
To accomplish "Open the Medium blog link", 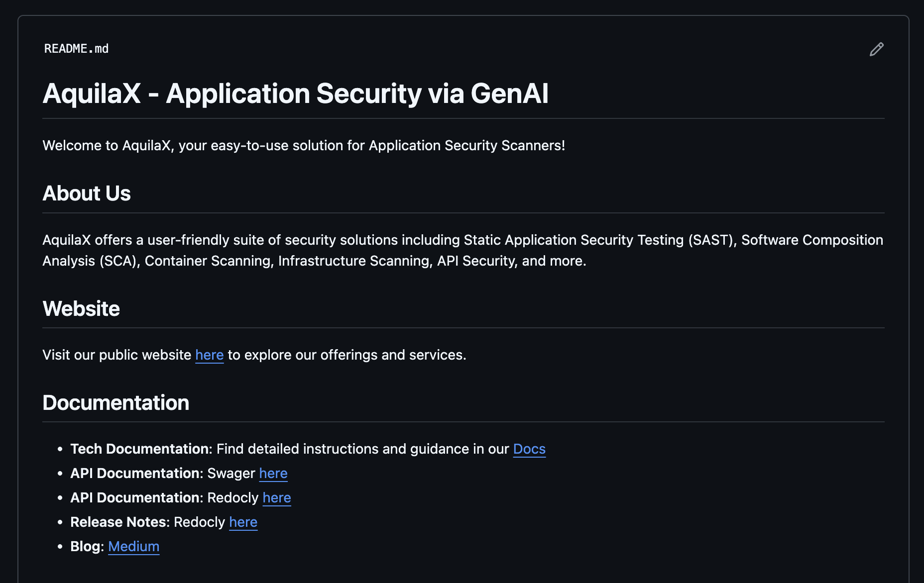I will point(133,547).
